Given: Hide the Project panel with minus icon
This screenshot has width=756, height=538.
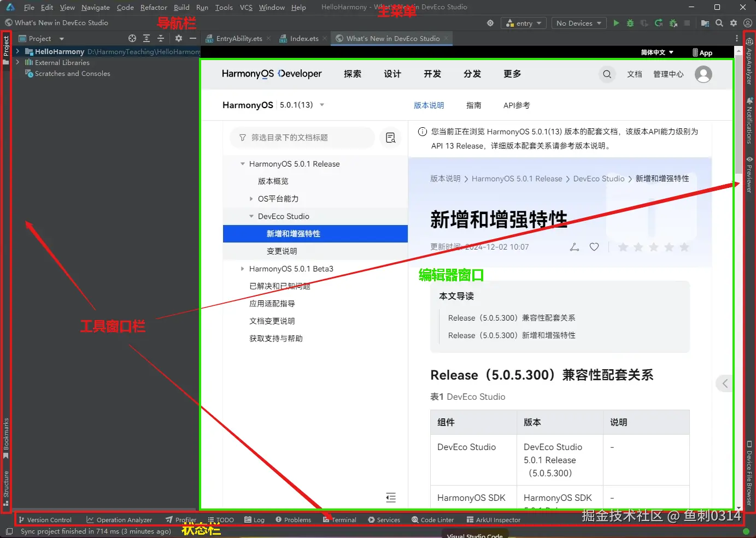Looking at the screenshot, I should pyautogui.click(x=193, y=38).
